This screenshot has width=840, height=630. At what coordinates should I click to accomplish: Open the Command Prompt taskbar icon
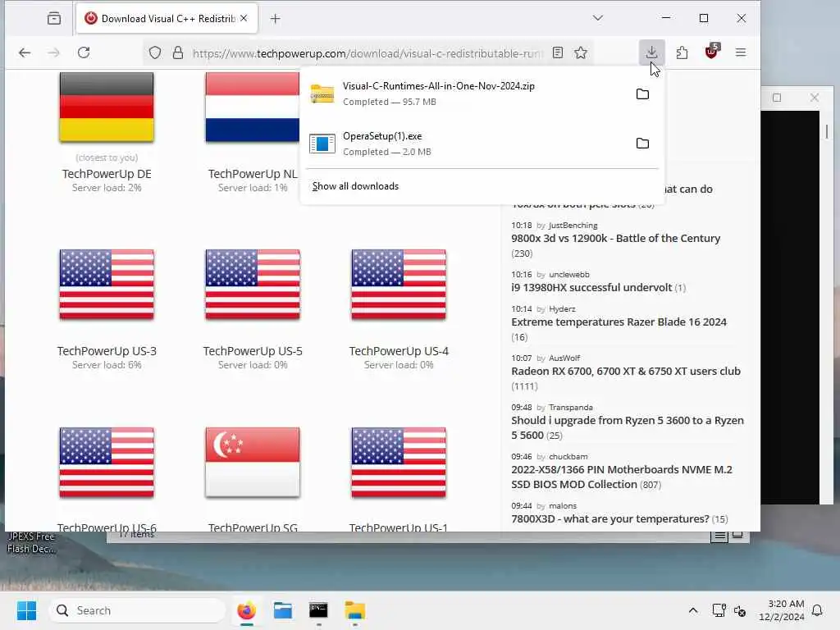[318, 610]
